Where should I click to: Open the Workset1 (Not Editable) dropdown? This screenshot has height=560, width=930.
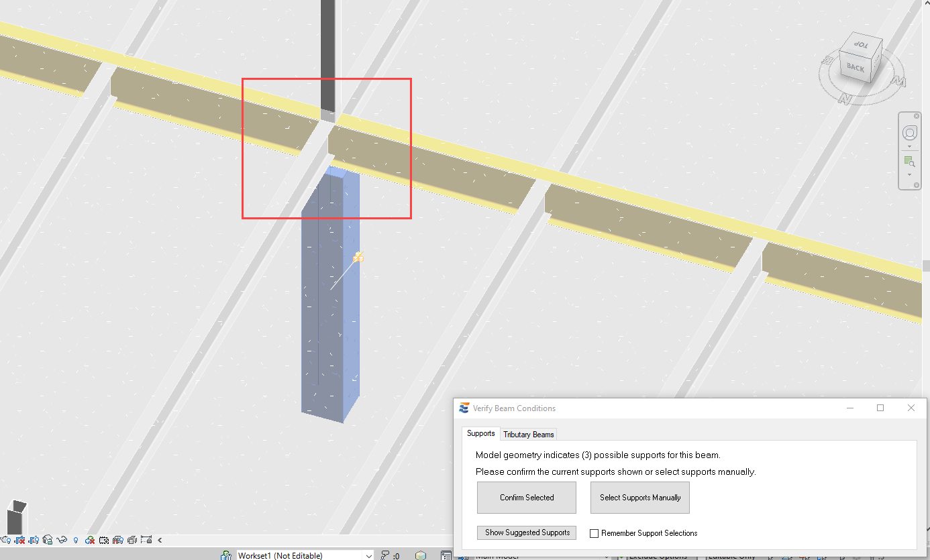pyautogui.click(x=368, y=555)
